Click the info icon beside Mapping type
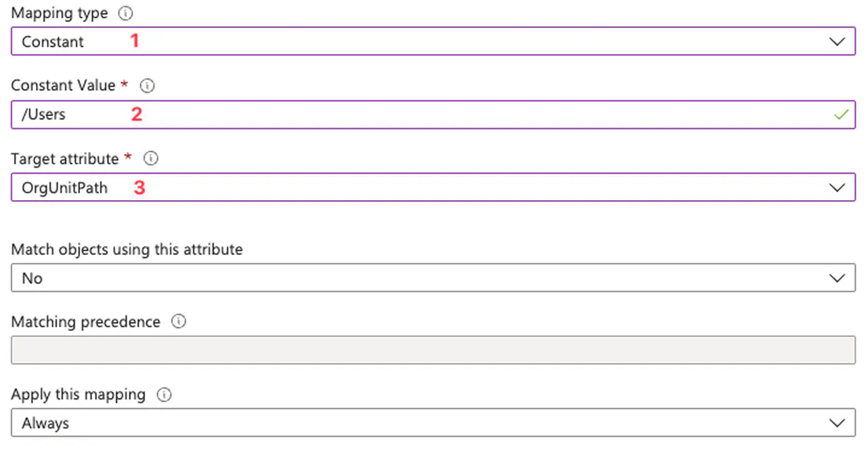 (x=126, y=14)
